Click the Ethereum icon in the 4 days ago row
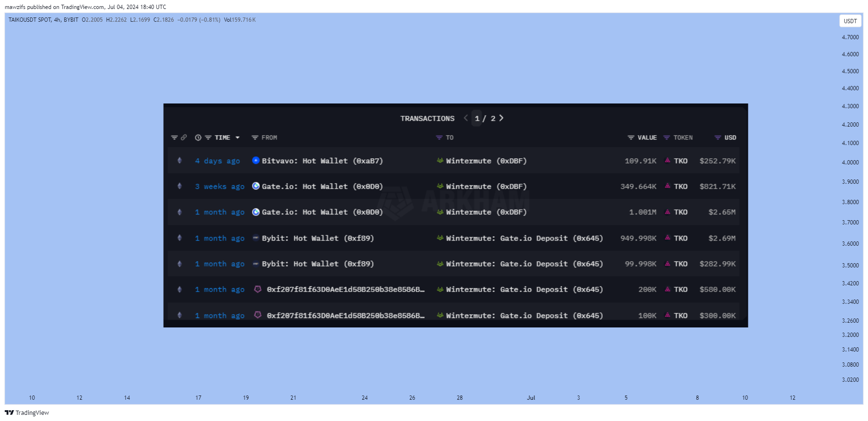Image resolution: width=868 pixels, height=421 pixels. click(179, 160)
